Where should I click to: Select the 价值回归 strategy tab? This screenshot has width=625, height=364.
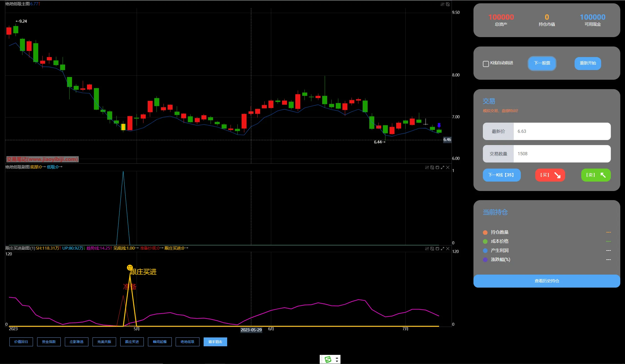pyautogui.click(x=21, y=342)
